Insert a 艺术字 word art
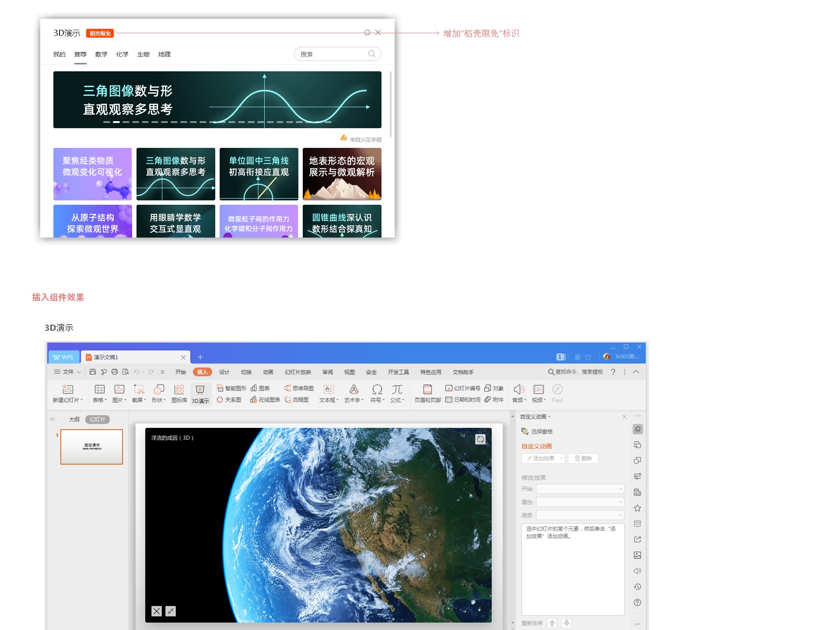The height and width of the screenshot is (630, 840). pyautogui.click(x=353, y=389)
